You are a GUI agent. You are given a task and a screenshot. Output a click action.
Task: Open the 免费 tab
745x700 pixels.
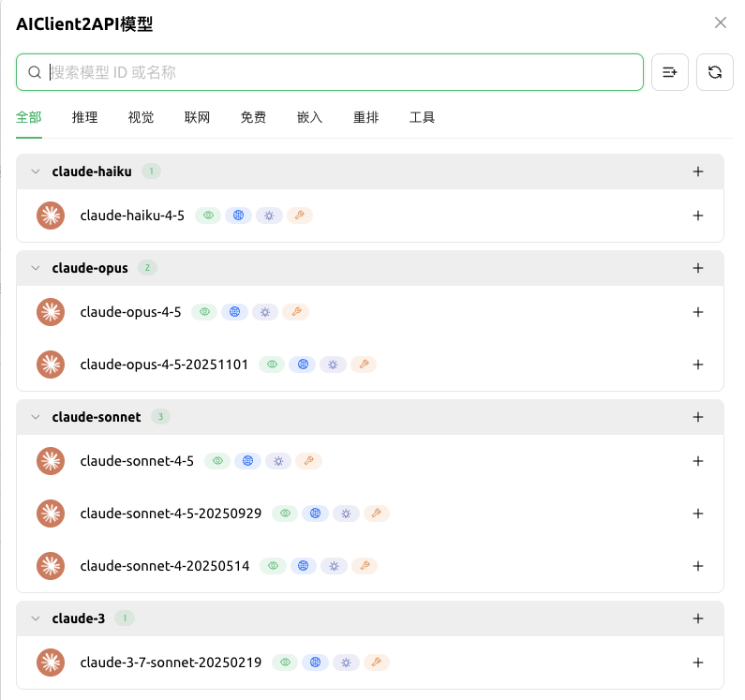tap(253, 118)
